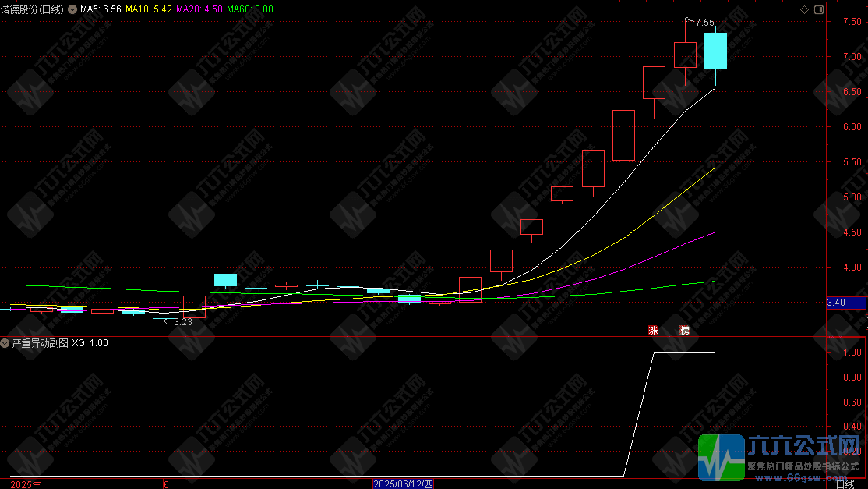This screenshot has height=489, width=868.
Task: Toggle the side panel icon at top right
Action: point(818,9)
